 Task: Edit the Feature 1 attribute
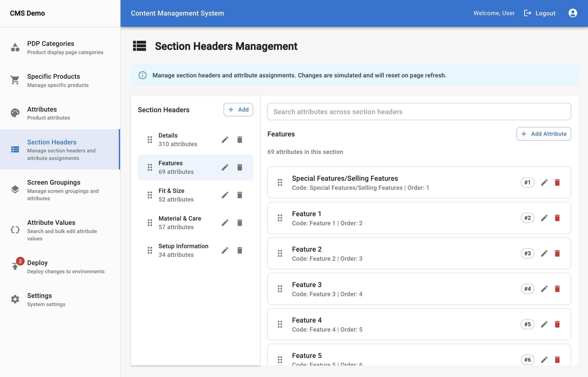544,218
